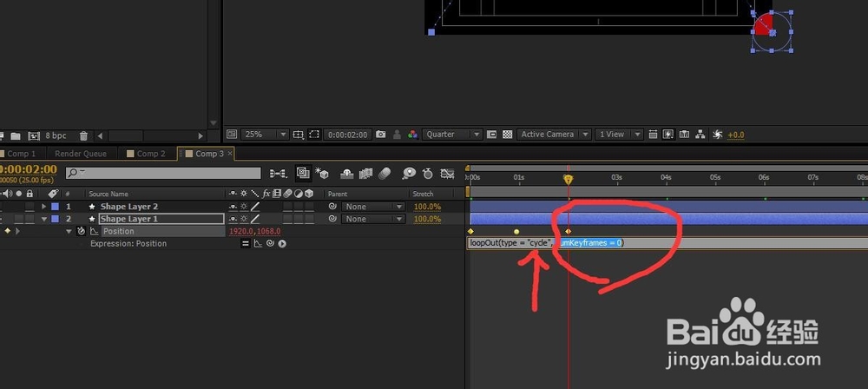Toggle the Live Update star-cube icon
The height and width of the screenshot is (389, 868).
coord(322,174)
